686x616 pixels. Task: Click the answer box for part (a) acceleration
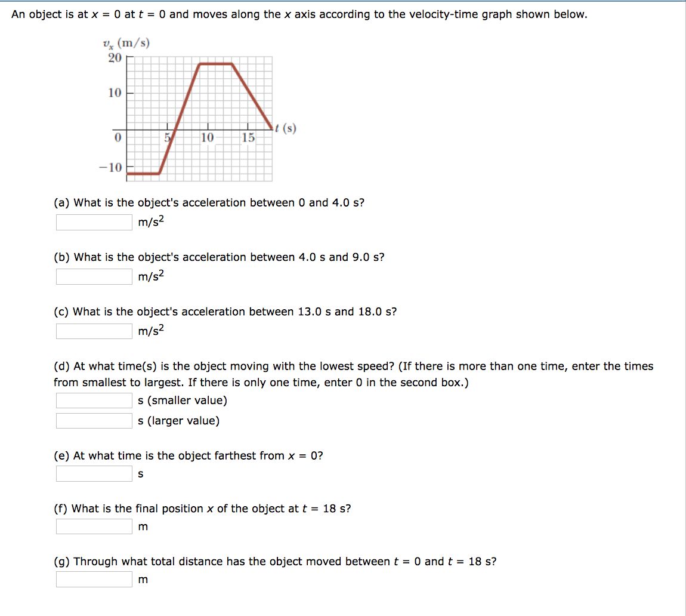click(93, 222)
